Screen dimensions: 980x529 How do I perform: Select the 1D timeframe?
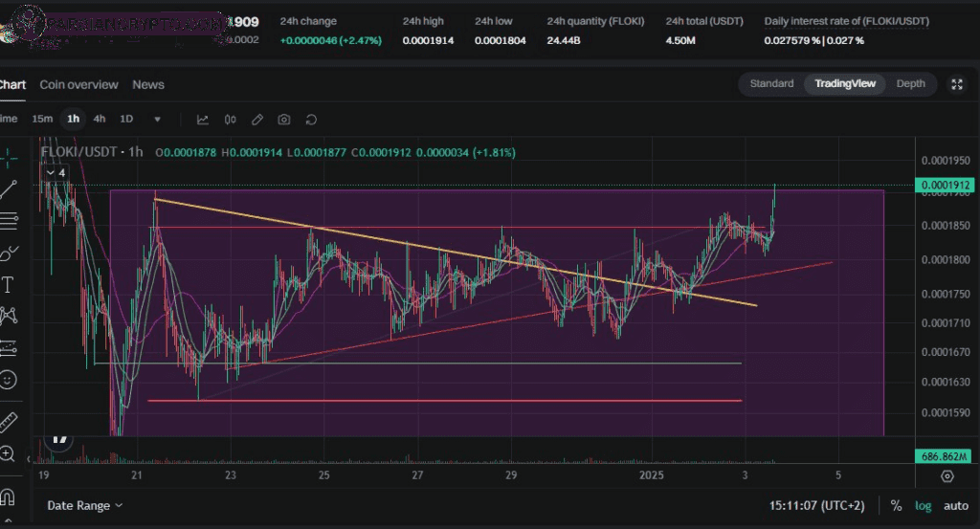click(x=126, y=119)
